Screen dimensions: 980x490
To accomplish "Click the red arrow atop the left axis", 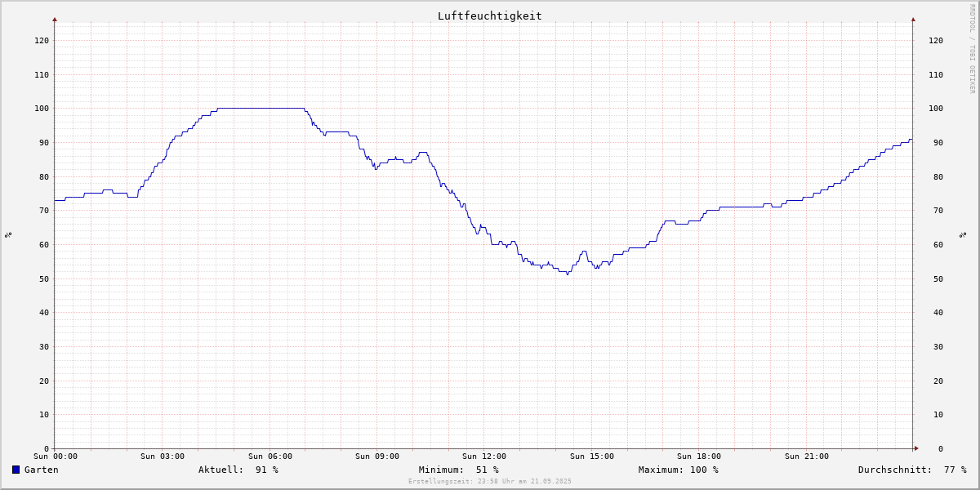I will (55, 19).
